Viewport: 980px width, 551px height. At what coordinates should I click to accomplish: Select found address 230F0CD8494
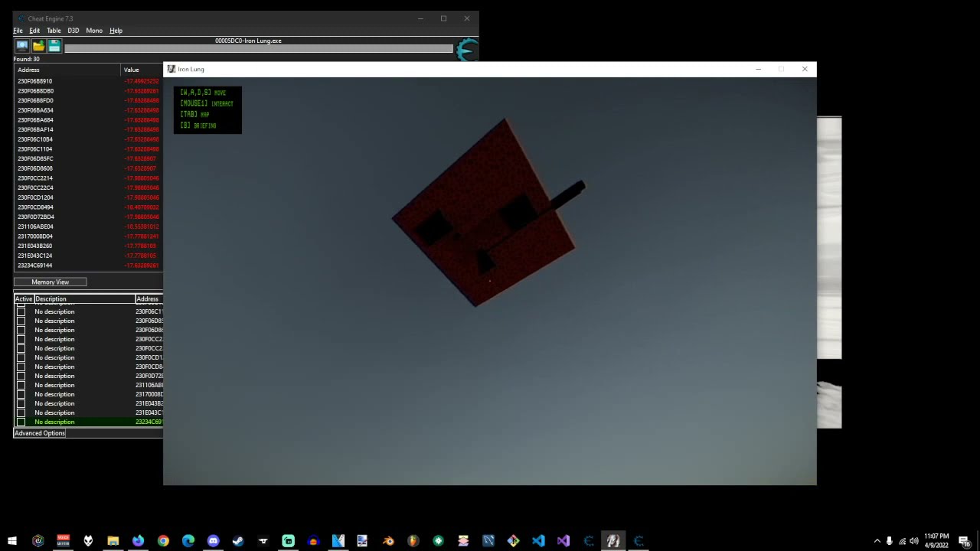click(x=35, y=207)
